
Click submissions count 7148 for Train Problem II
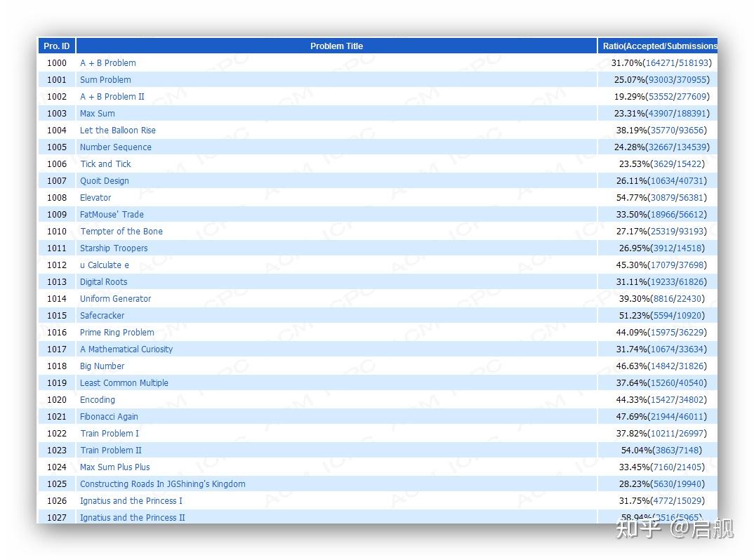pos(689,450)
